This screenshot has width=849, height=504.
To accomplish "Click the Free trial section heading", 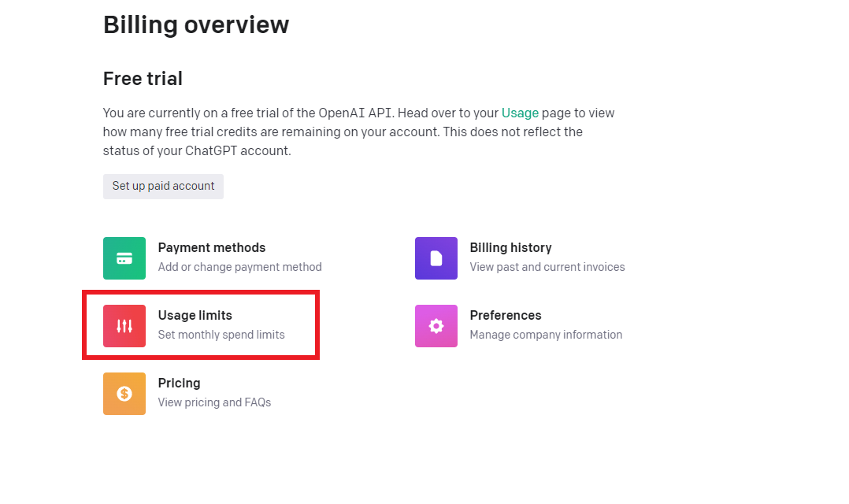I will pos(143,79).
